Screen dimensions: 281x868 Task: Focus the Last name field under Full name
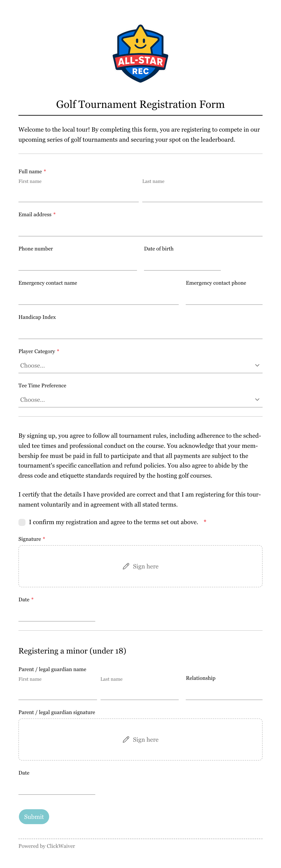click(x=202, y=195)
